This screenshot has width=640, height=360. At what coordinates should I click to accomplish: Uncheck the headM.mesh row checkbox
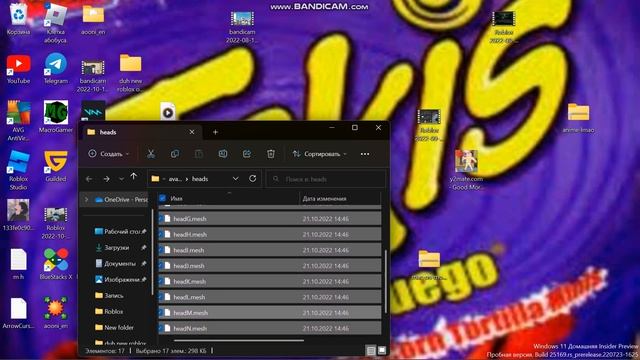(161, 313)
